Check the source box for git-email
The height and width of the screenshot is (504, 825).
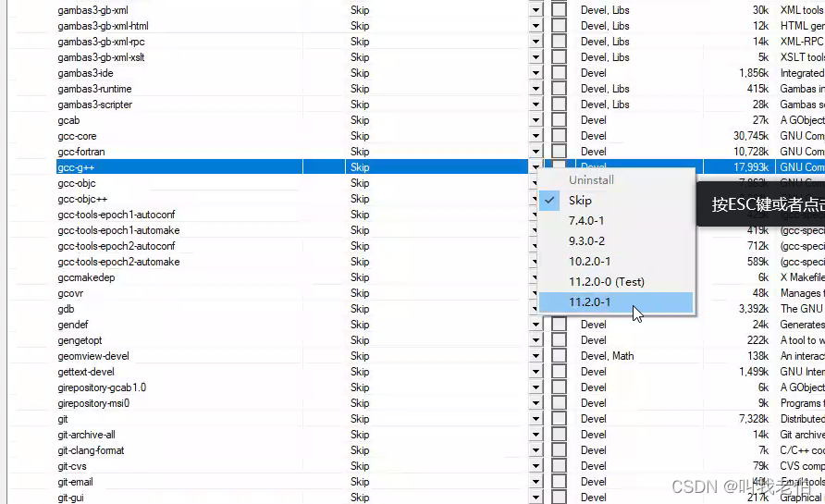tap(559, 482)
